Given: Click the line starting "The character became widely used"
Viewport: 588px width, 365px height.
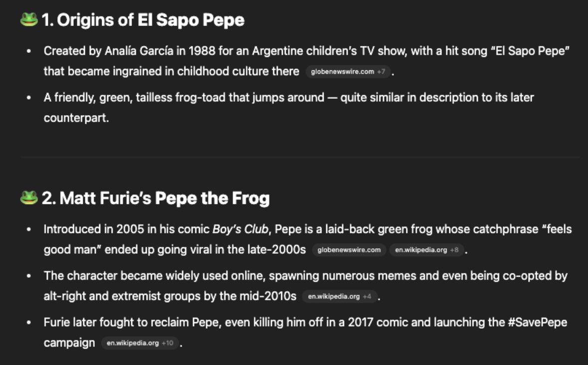Looking at the screenshot, I should [x=305, y=275].
